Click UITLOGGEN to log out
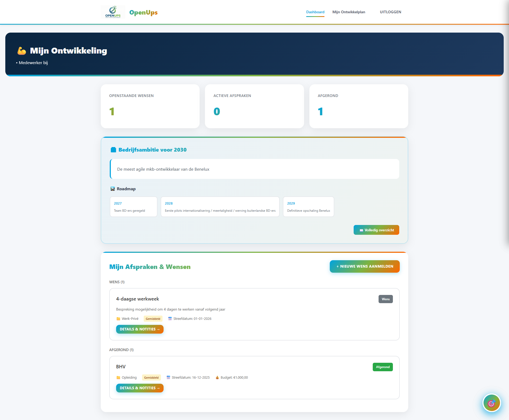 click(x=390, y=12)
